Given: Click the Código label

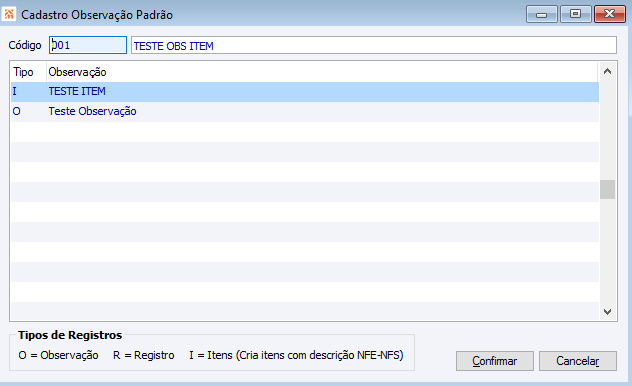Looking at the screenshot, I should pyautogui.click(x=25, y=45).
